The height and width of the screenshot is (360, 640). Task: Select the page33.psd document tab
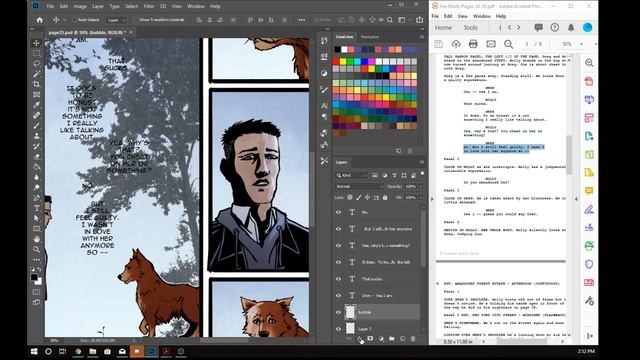[x=86, y=32]
